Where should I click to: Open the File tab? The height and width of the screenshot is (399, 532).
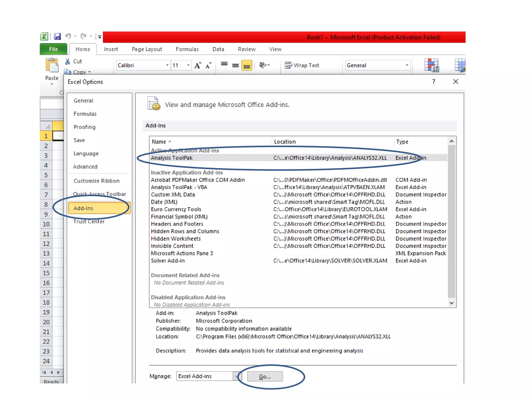pyautogui.click(x=54, y=49)
